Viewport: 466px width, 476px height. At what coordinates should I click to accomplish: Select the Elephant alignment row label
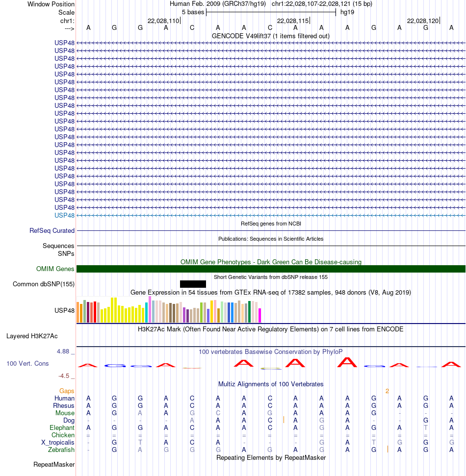(x=62, y=428)
